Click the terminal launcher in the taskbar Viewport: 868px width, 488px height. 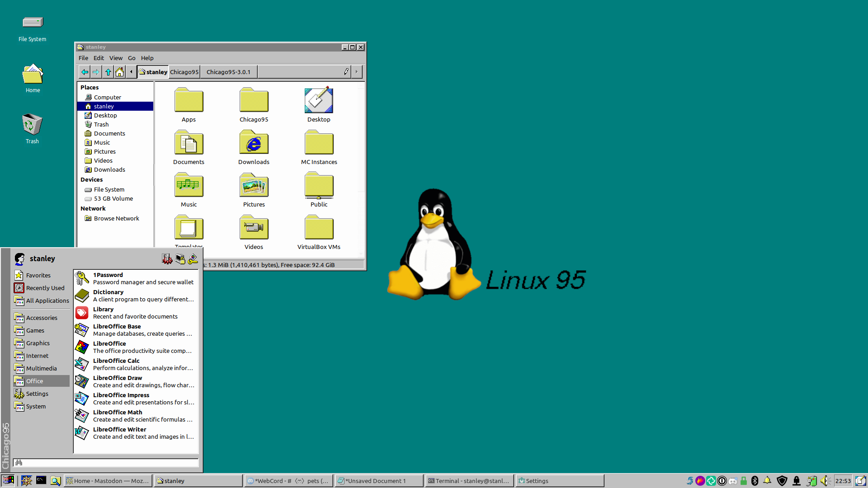(x=41, y=481)
